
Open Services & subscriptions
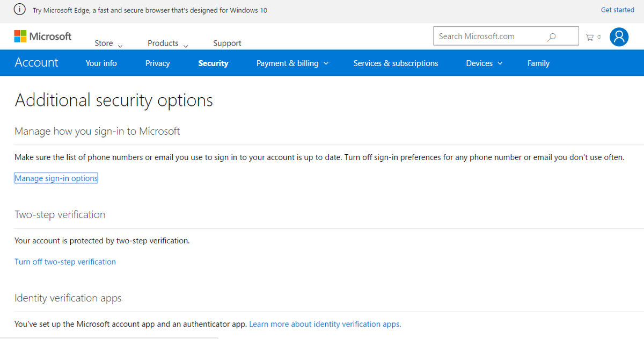pyautogui.click(x=396, y=63)
